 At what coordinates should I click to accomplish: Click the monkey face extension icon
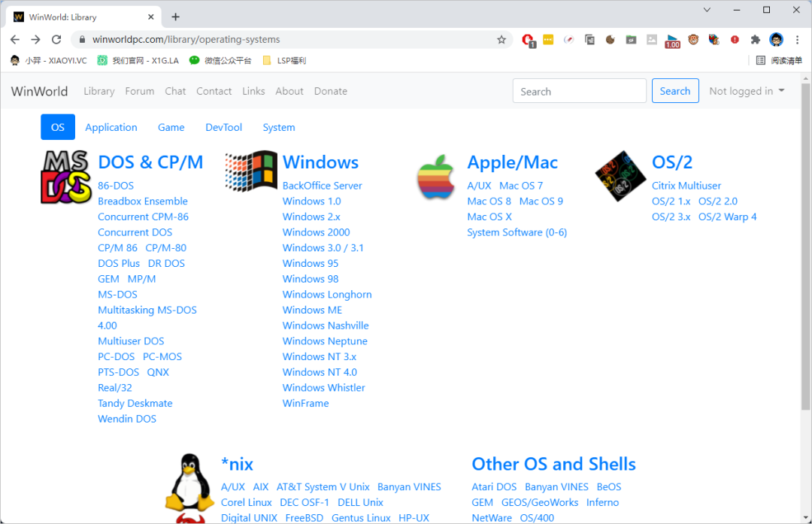tap(693, 40)
